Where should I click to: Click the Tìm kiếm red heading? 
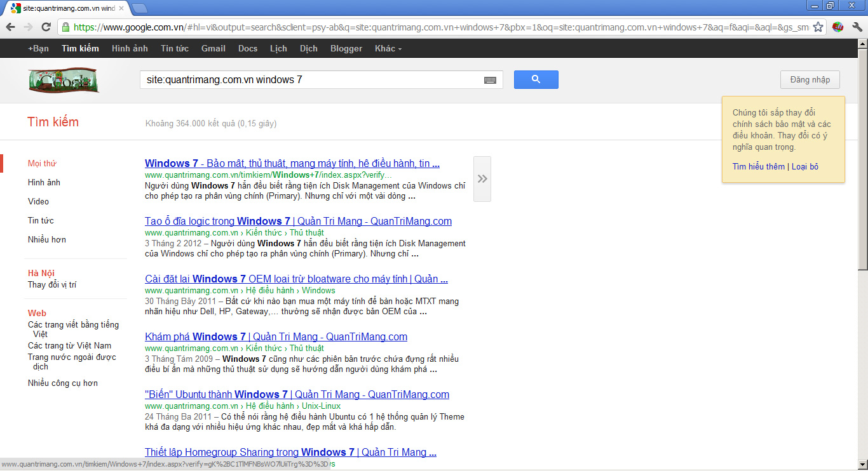(x=53, y=122)
